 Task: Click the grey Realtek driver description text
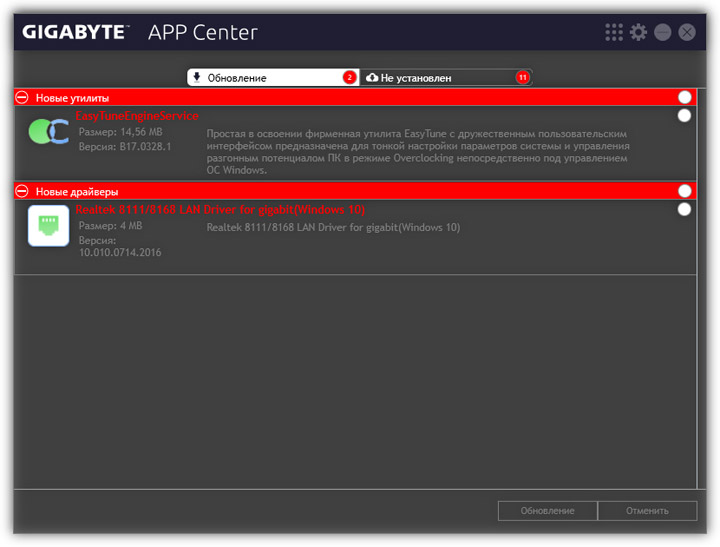333,227
